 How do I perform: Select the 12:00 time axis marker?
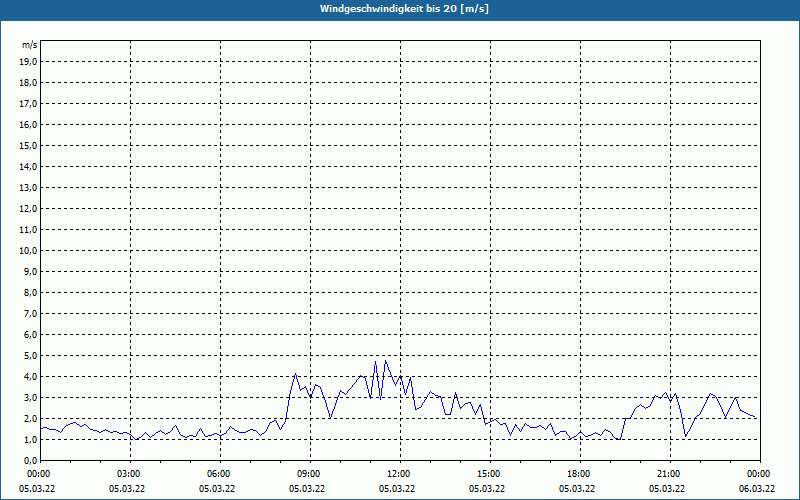[400, 474]
